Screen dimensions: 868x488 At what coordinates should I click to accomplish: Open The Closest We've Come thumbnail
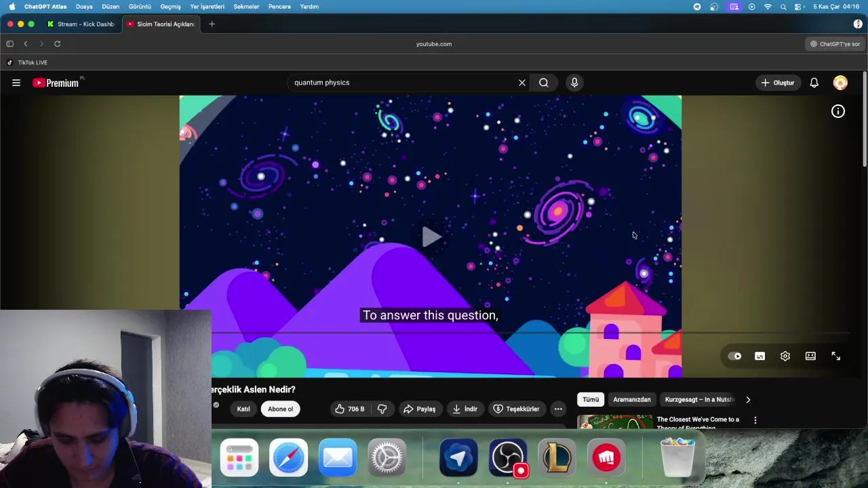pyautogui.click(x=615, y=422)
